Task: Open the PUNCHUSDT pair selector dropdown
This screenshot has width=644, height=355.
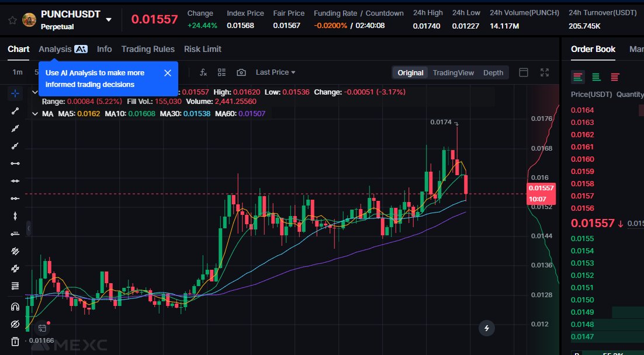Action: [x=109, y=20]
